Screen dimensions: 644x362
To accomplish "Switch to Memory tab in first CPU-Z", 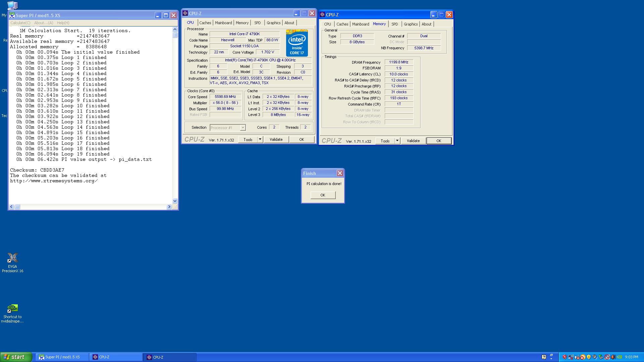I will [242, 23].
